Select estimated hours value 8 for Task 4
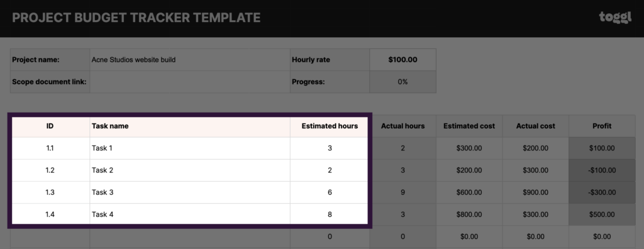The height and width of the screenshot is (249, 644). pyautogui.click(x=330, y=214)
